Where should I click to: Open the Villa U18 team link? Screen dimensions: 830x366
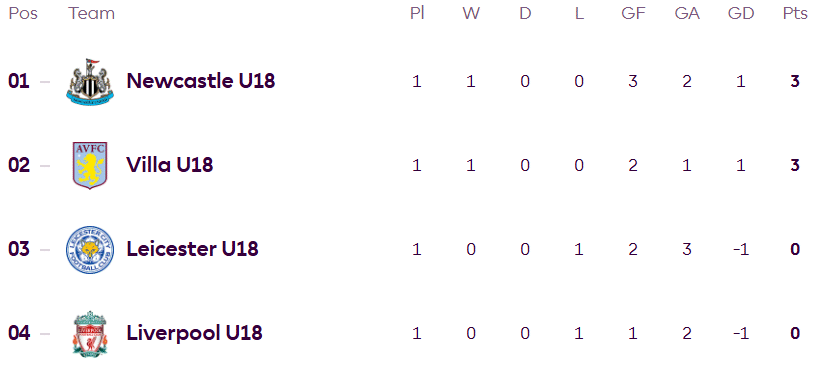[x=169, y=165]
